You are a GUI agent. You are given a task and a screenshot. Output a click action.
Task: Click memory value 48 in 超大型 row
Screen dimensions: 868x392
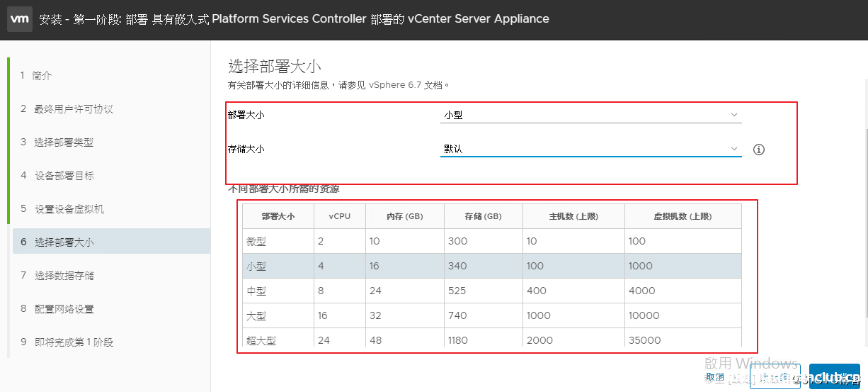[x=375, y=340]
